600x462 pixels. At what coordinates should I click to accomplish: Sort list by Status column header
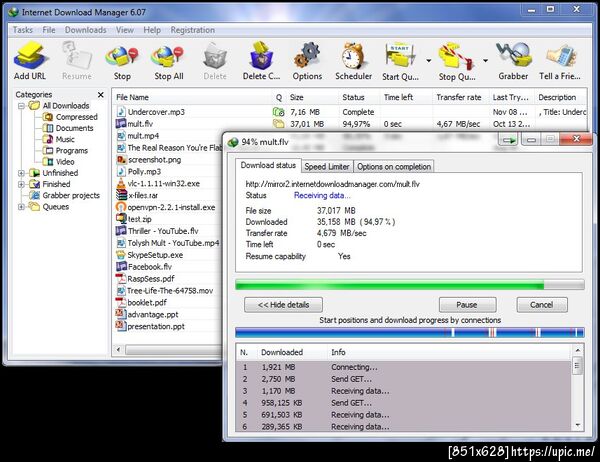(353, 97)
